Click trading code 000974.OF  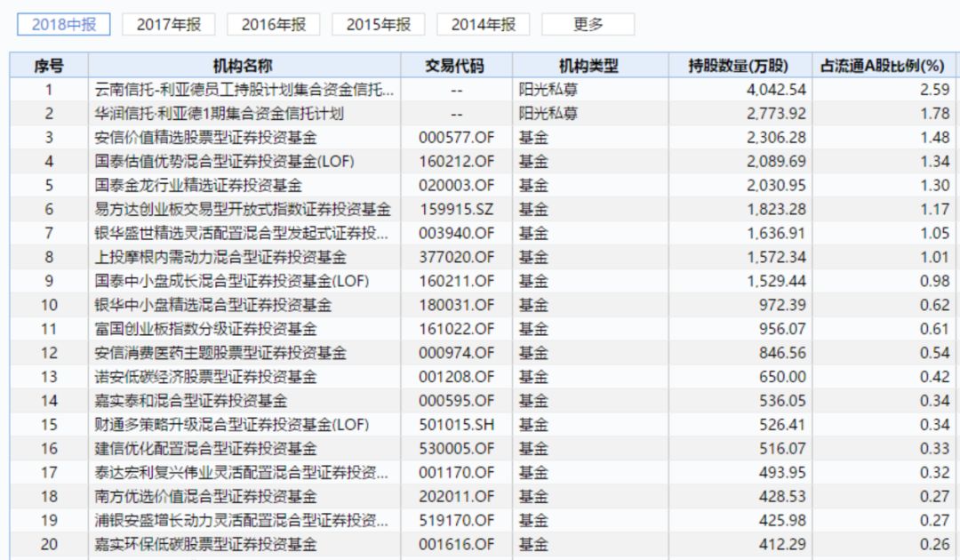(x=456, y=353)
